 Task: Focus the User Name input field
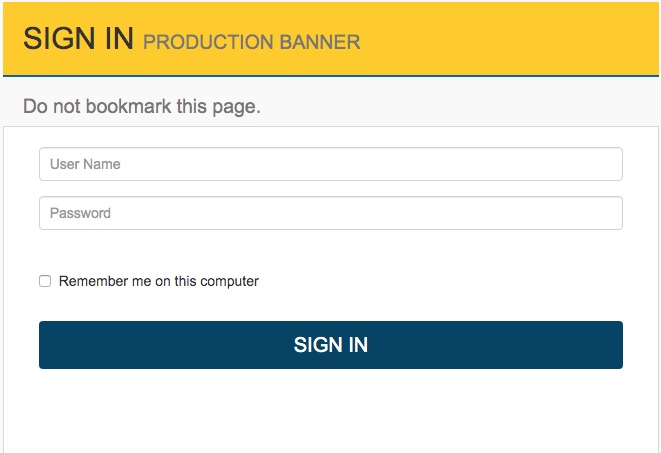point(330,164)
